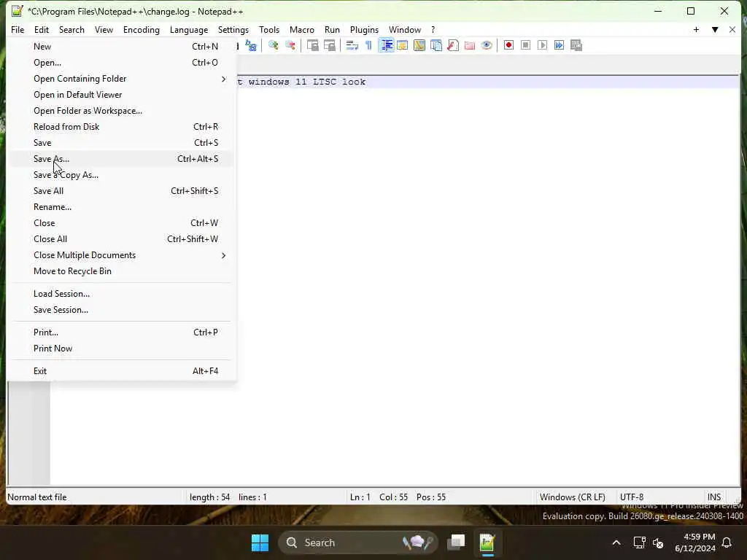The width and height of the screenshot is (747, 560).
Task: Select Save All menu entry
Action: [121, 191]
